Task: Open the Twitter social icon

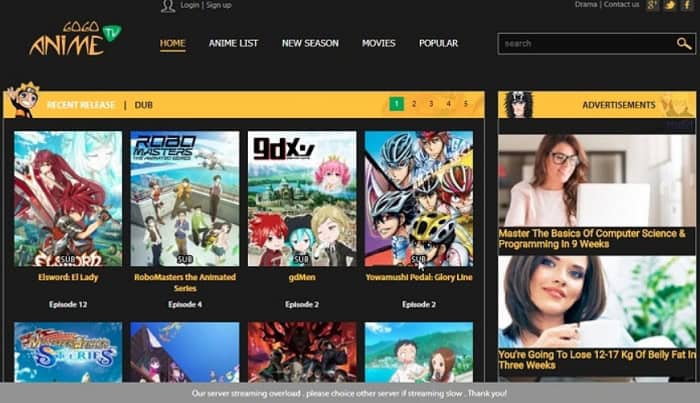Action: 669,5
